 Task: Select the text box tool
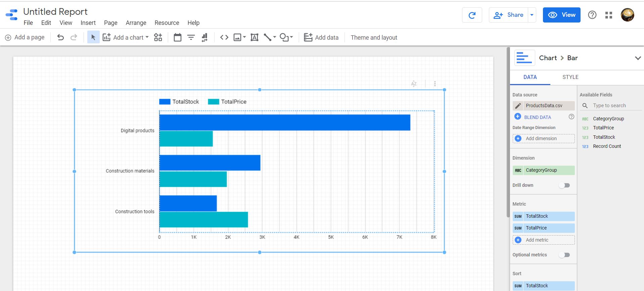255,37
